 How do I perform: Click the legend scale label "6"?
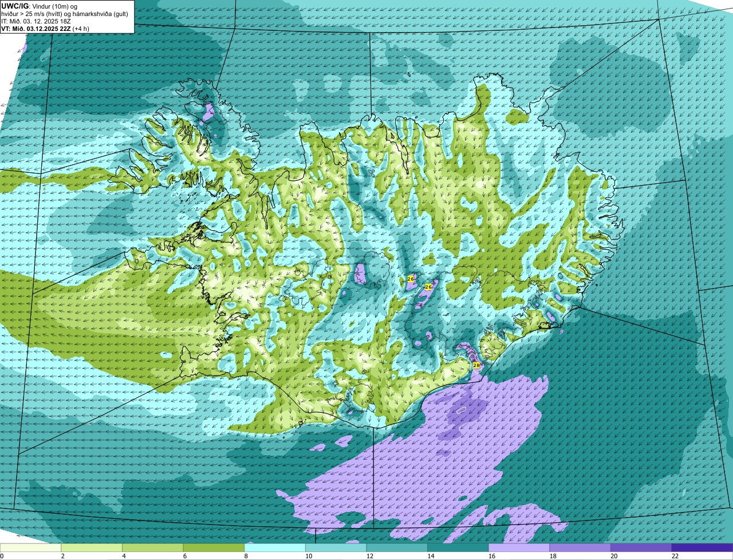click(184, 556)
